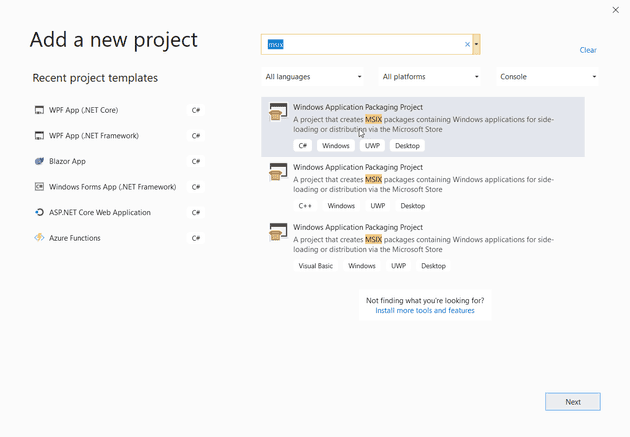The height and width of the screenshot is (437, 630).
Task: Click the Clear filters link
Action: [x=588, y=50]
